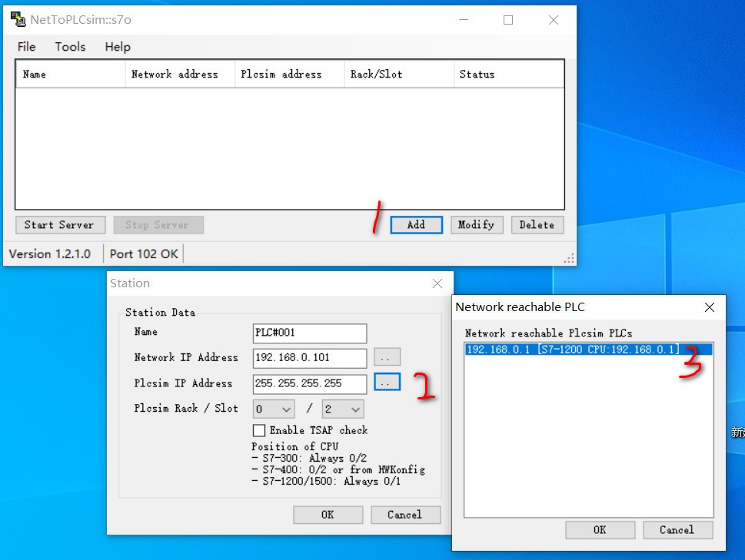The height and width of the screenshot is (560, 745).
Task: Open the Tools menu
Action: pyautogui.click(x=70, y=47)
